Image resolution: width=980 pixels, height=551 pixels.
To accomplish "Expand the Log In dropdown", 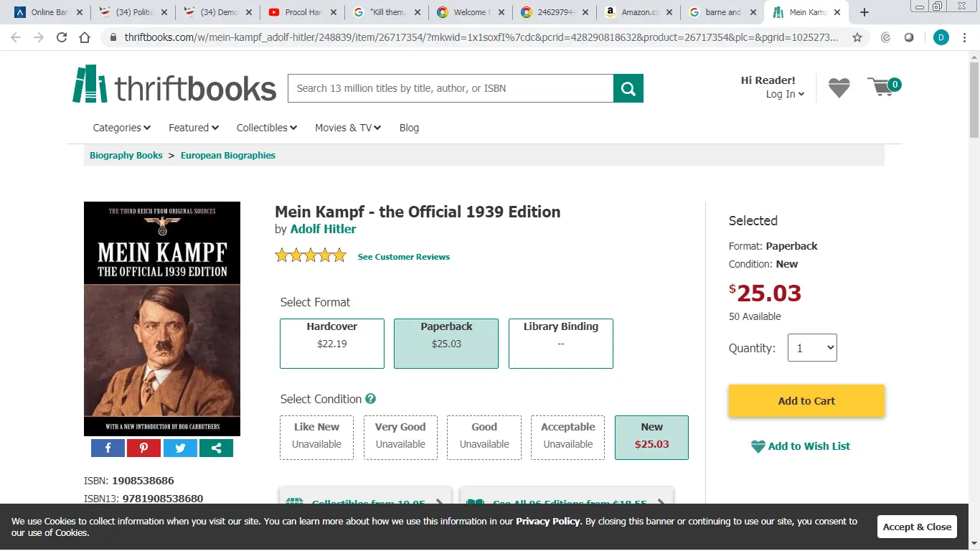I will pyautogui.click(x=785, y=94).
